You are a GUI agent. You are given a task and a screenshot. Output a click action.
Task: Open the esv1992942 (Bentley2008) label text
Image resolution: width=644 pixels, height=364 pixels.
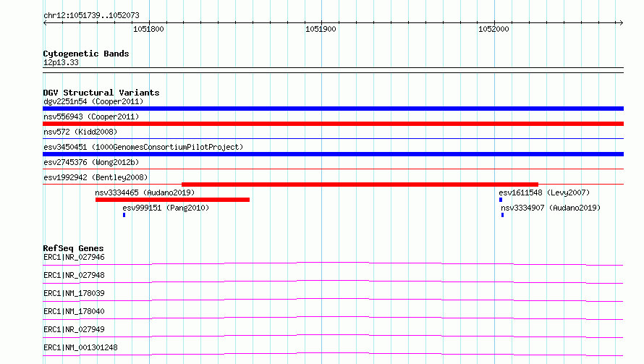click(x=96, y=177)
